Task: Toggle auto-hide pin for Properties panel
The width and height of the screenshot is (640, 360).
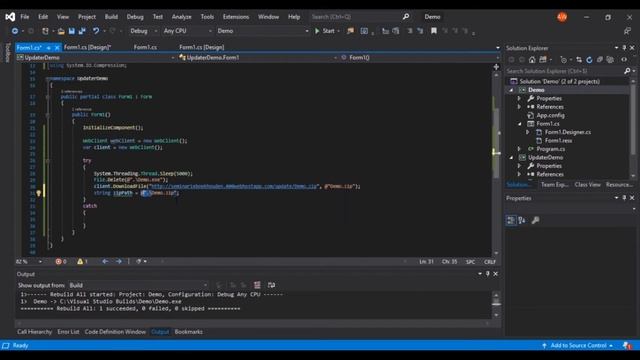Action: (624, 198)
